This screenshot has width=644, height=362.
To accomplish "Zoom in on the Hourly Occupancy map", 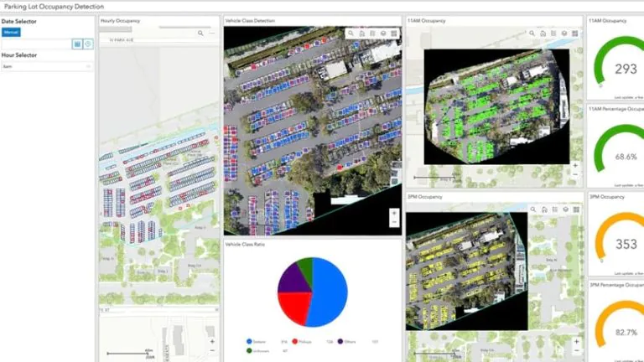I will (x=212, y=341).
